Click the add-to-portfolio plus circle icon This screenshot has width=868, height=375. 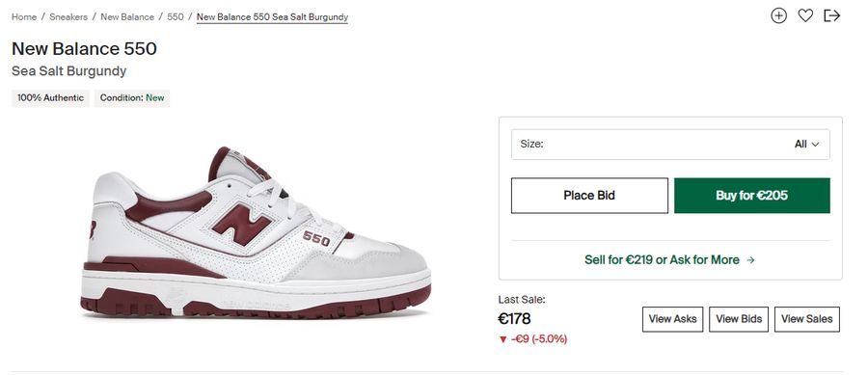point(778,15)
